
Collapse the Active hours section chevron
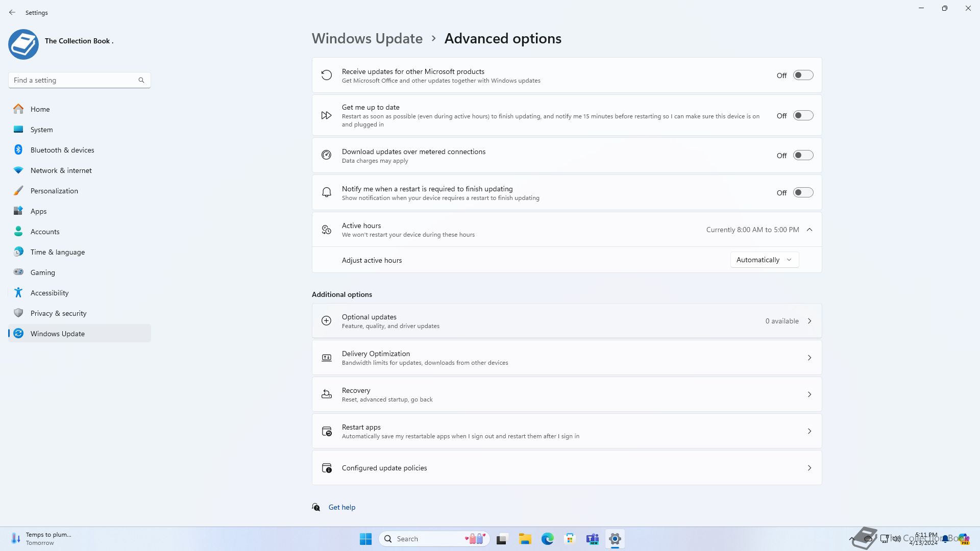pyautogui.click(x=810, y=230)
